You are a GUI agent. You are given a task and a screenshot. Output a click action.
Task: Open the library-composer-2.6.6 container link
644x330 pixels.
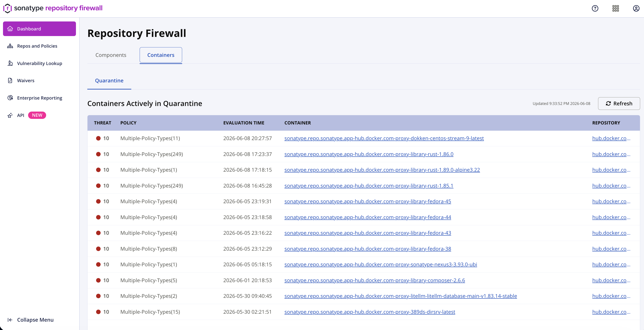(375, 280)
